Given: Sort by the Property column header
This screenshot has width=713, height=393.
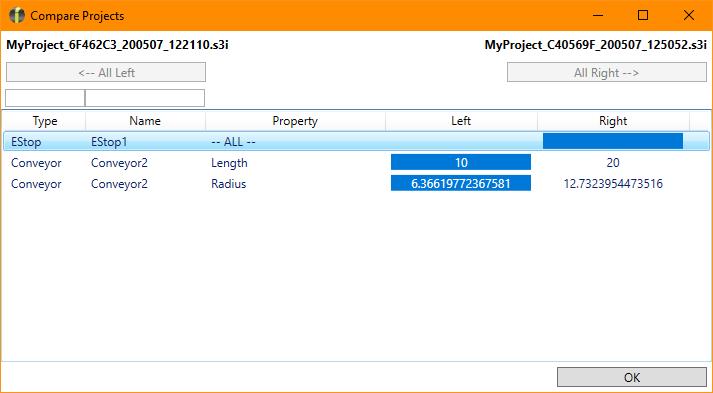Looking at the screenshot, I should click(x=295, y=121).
